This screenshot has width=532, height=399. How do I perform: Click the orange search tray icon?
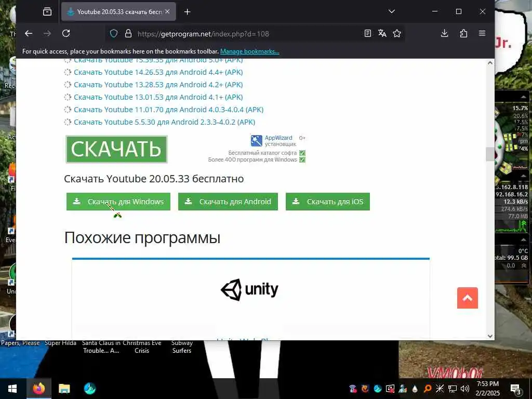tap(428, 389)
